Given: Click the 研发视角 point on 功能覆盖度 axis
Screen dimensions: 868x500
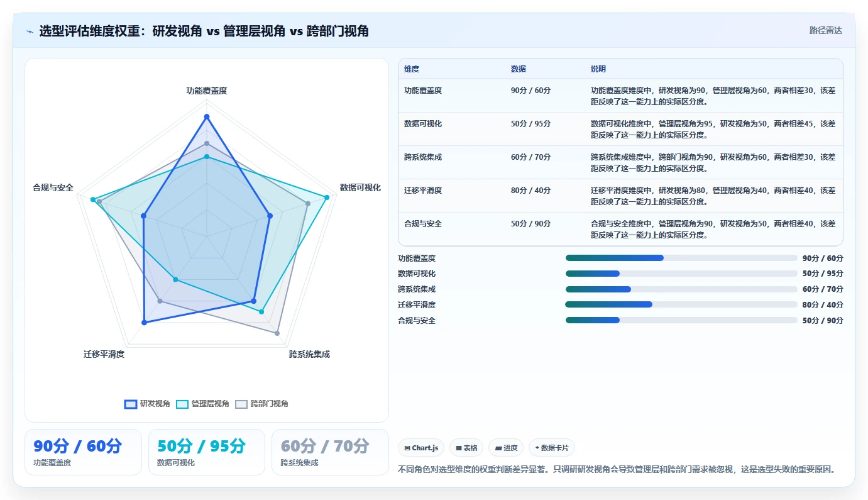Looking at the screenshot, I should (x=207, y=117).
